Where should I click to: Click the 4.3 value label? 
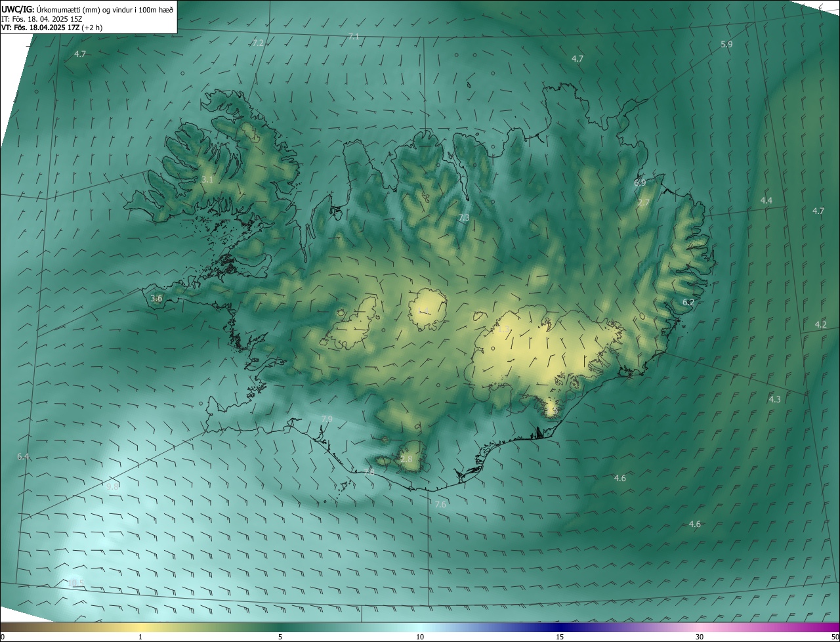coord(775,399)
